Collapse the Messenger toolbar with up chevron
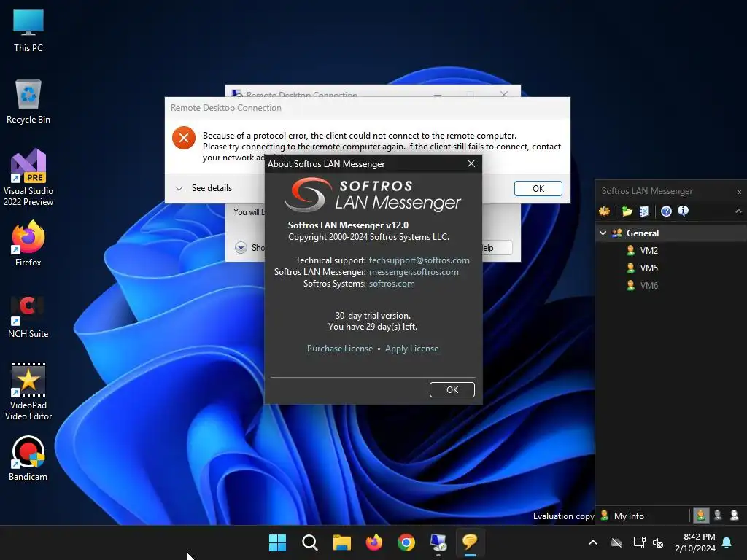The image size is (747, 560). coord(738,211)
